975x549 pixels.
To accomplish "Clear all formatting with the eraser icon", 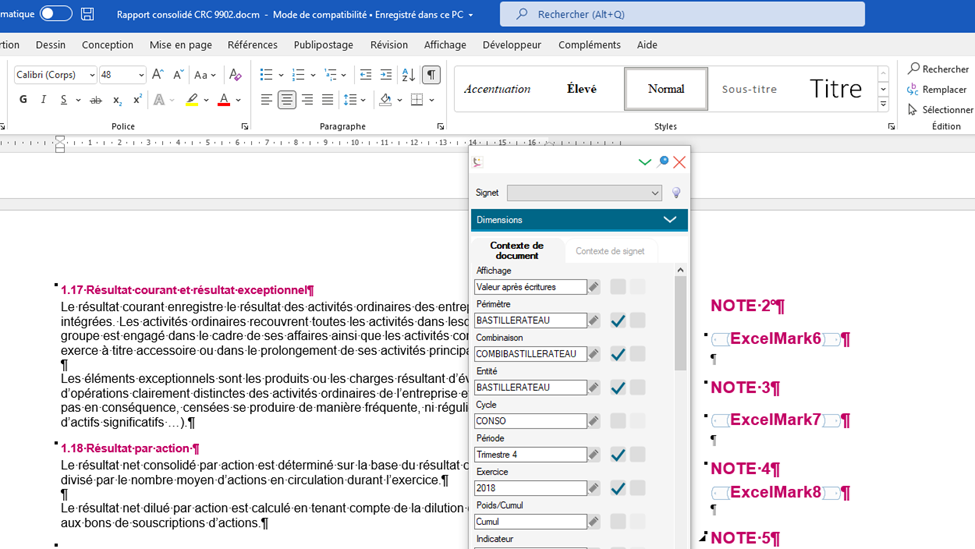I will tap(235, 75).
